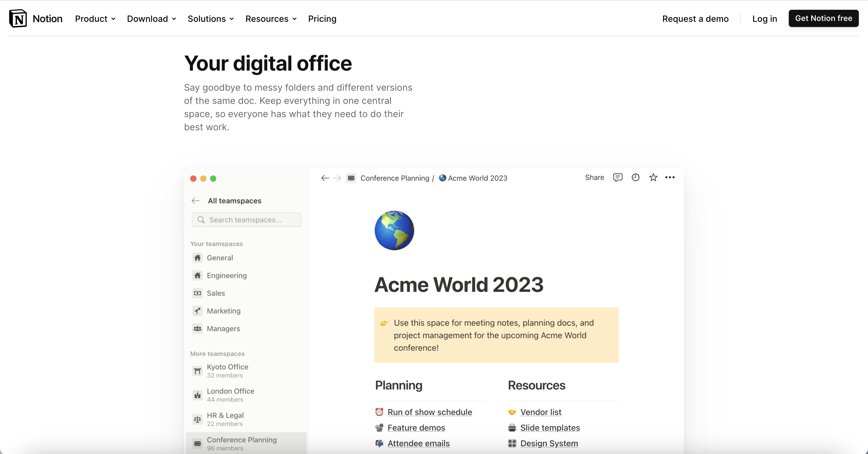Click the Notion logo icon
Image resolution: width=868 pixels, height=454 pixels.
18,19
